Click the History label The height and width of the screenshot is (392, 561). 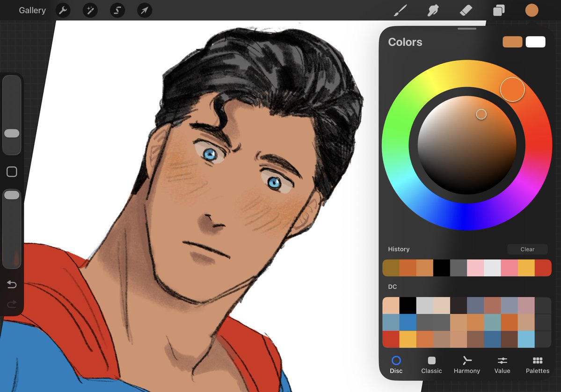(399, 249)
